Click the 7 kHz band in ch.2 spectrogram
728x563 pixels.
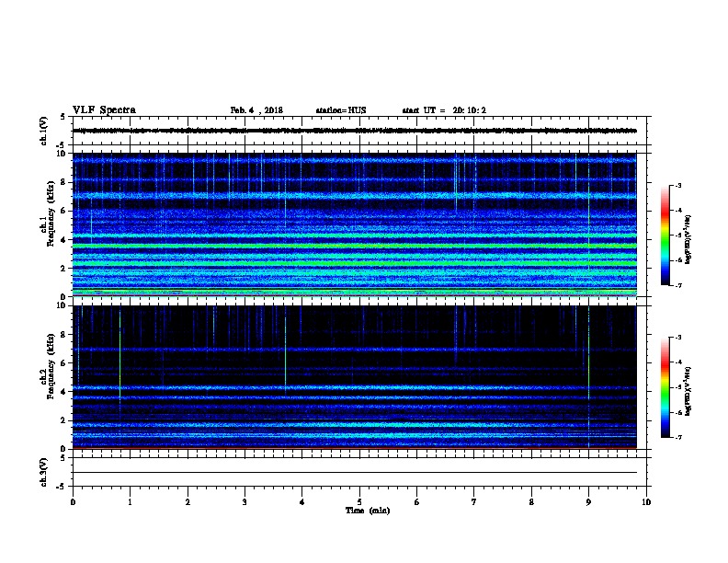tap(355, 350)
